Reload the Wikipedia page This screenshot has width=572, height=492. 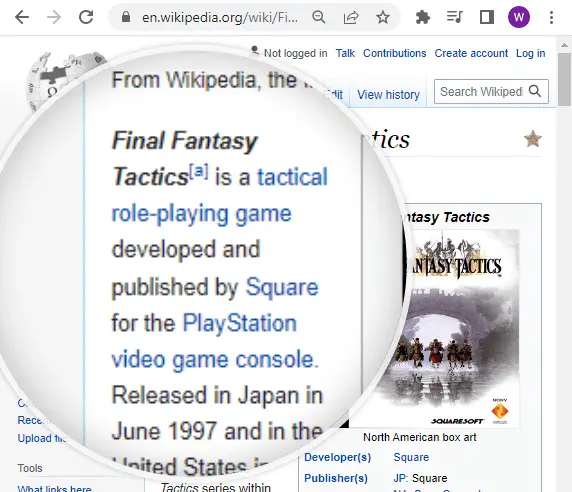pyautogui.click(x=86, y=17)
